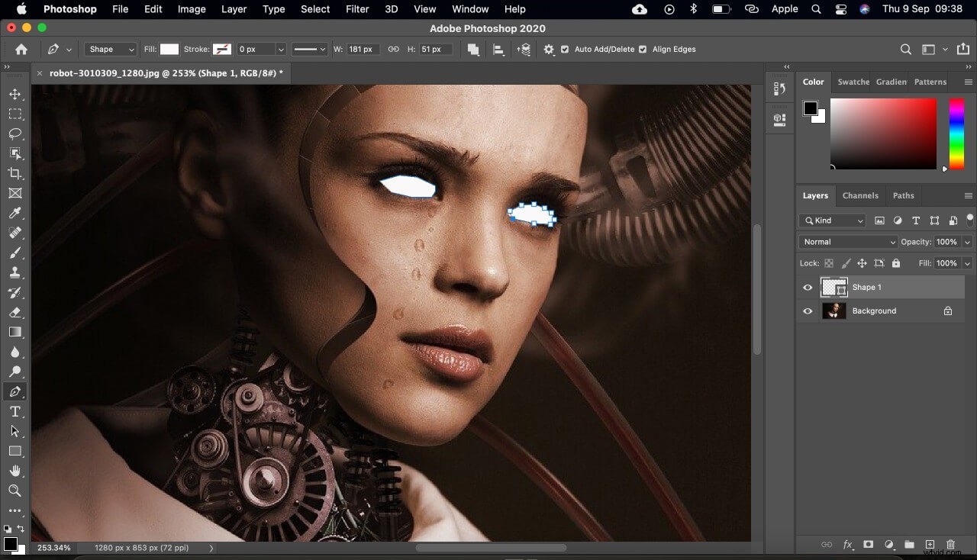
Task: Open the Kind filter dropdown in Layers
Action: (832, 220)
